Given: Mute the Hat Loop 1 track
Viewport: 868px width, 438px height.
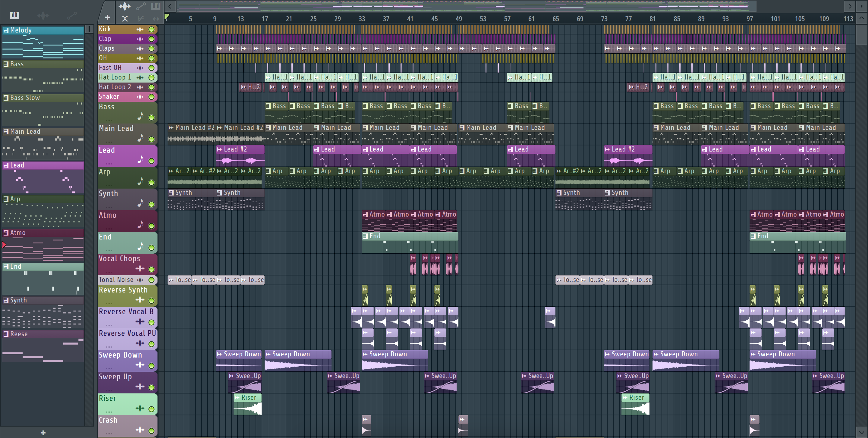Looking at the screenshot, I should [152, 77].
